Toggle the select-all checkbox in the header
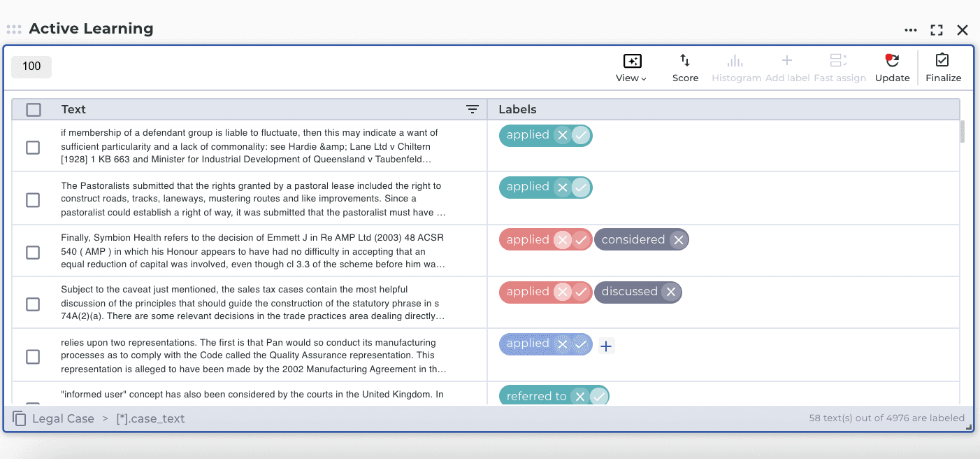 (x=32, y=109)
